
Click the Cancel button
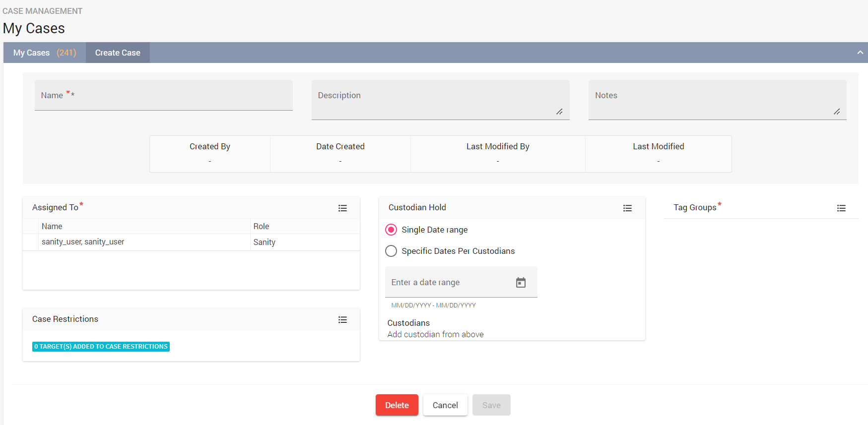(445, 405)
